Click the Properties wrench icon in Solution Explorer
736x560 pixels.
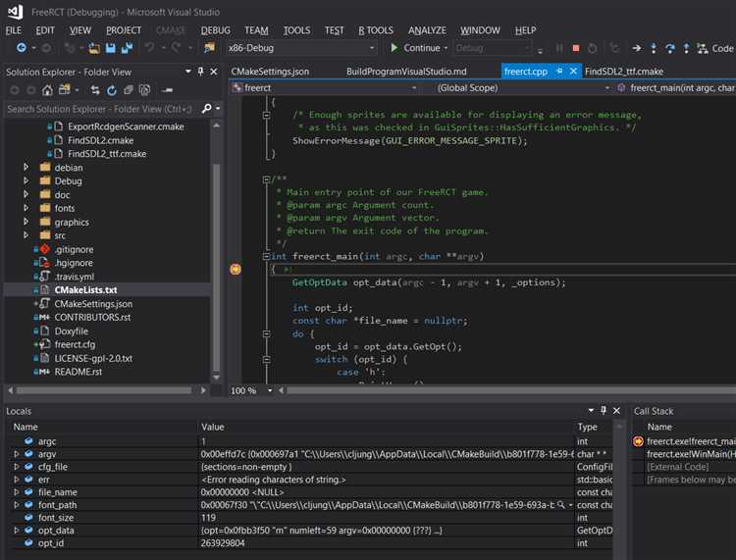[x=167, y=90]
